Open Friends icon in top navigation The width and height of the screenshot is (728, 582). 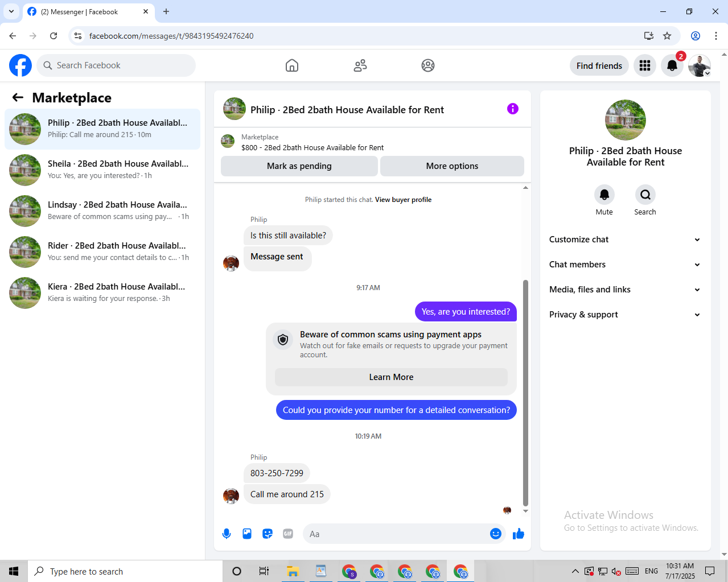[360, 65]
